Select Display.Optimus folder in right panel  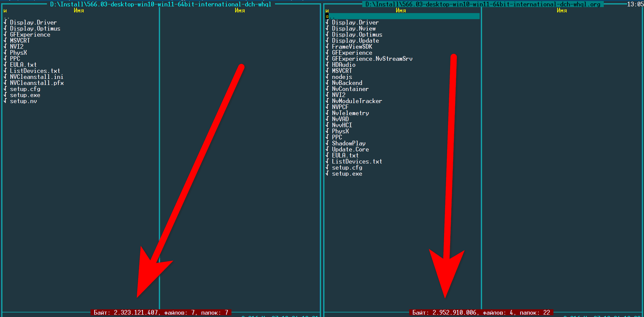[357, 35]
